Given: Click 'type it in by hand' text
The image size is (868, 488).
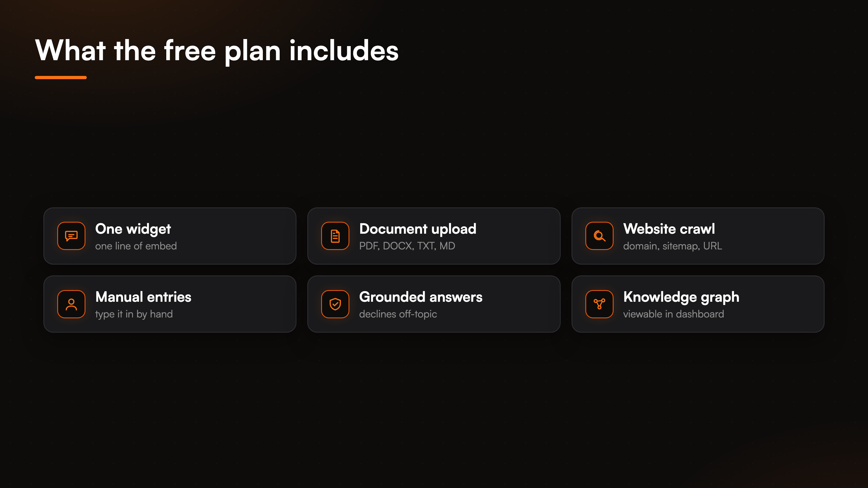Looking at the screenshot, I should tap(134, 314).
